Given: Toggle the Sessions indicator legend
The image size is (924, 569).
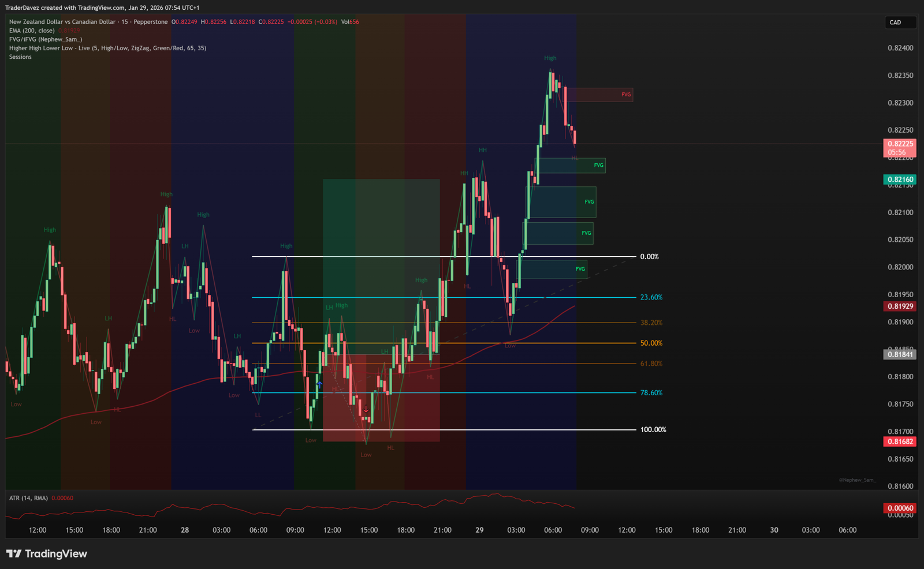Looking at the screenshot, I should (20, 57).
